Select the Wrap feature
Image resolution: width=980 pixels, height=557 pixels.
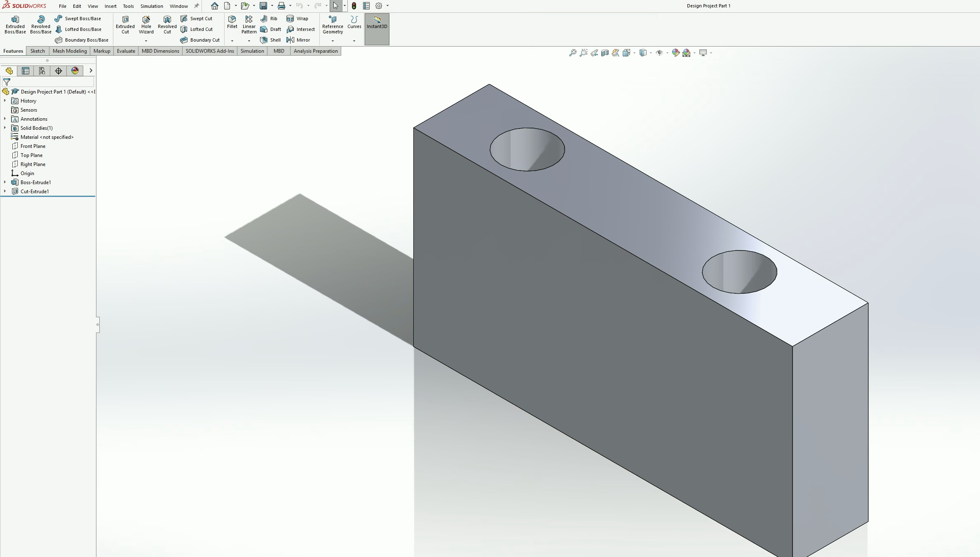coord(297,19)
